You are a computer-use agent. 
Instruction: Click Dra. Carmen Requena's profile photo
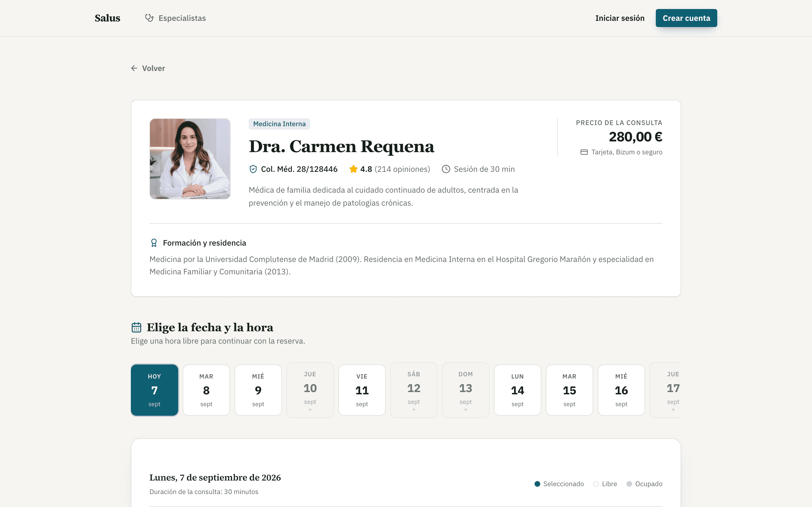190,159
